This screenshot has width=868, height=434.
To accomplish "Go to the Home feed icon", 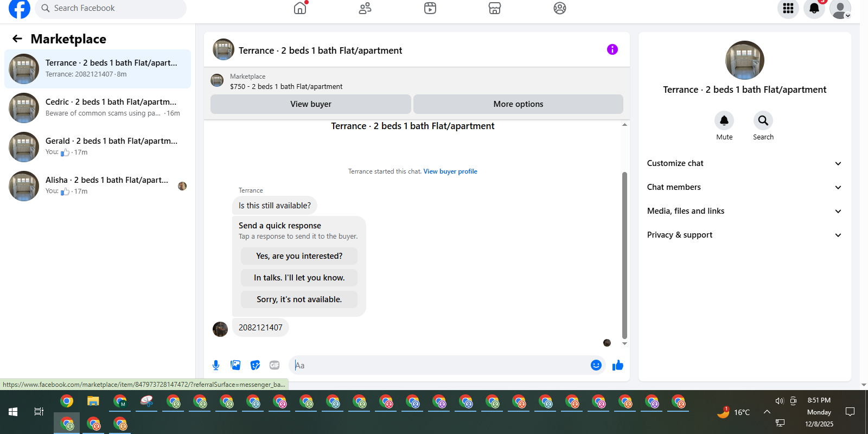I will [x=300, y=8].
